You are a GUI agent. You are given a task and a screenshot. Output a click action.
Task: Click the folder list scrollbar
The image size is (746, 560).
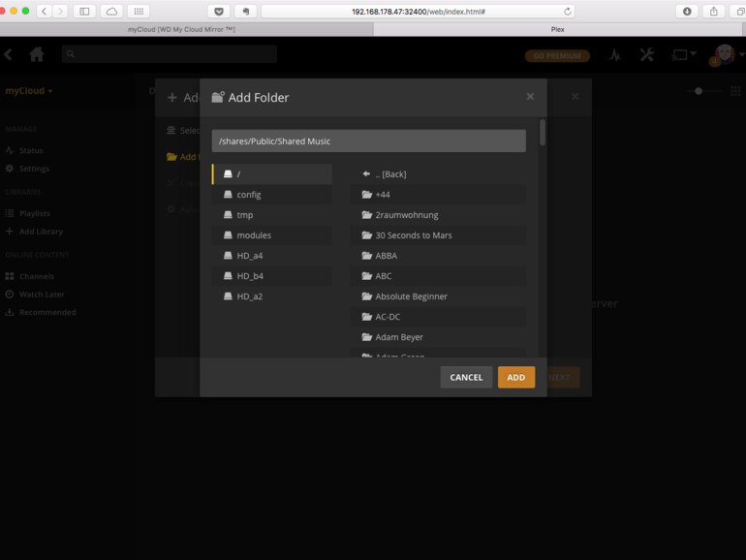[543, 133]
